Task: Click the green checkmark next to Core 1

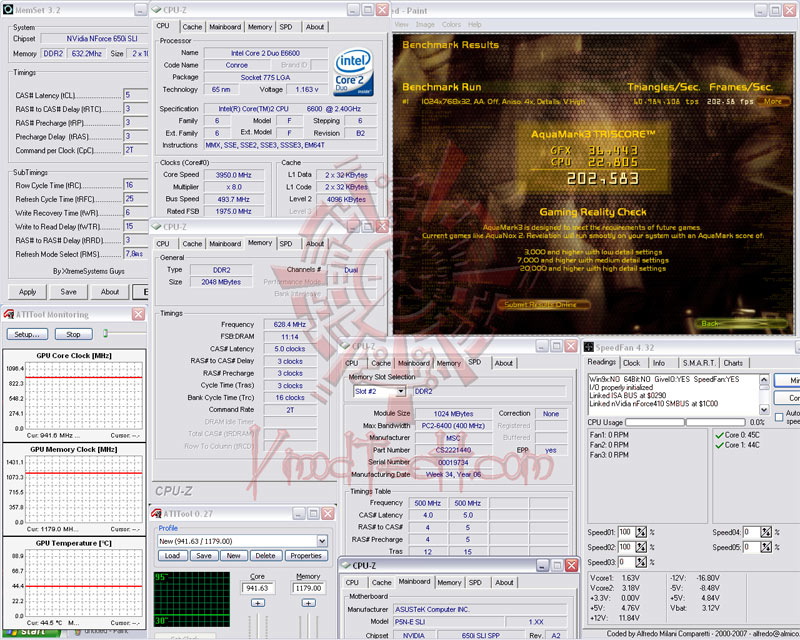Action: coord(719,445)
